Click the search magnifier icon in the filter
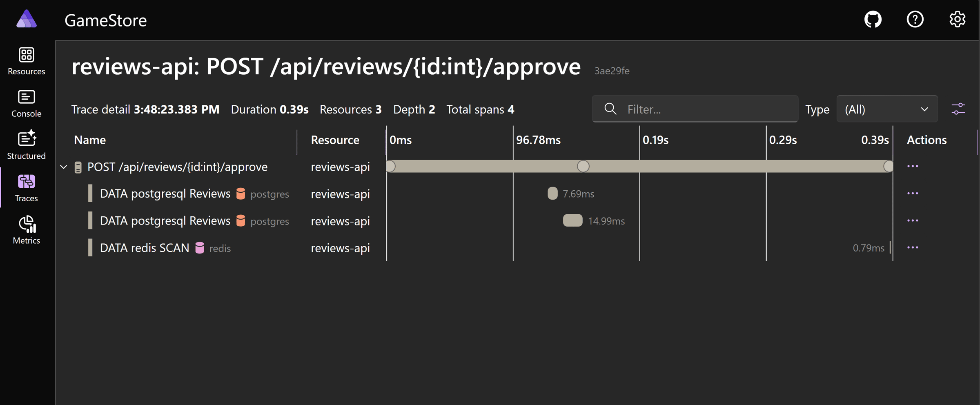 [610, 109]
